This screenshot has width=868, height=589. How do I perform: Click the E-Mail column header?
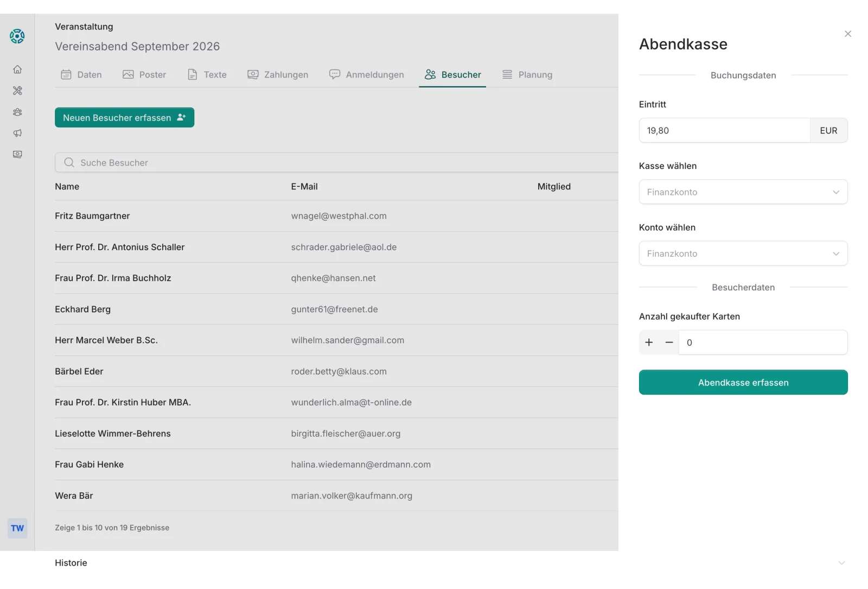point(304,186)
